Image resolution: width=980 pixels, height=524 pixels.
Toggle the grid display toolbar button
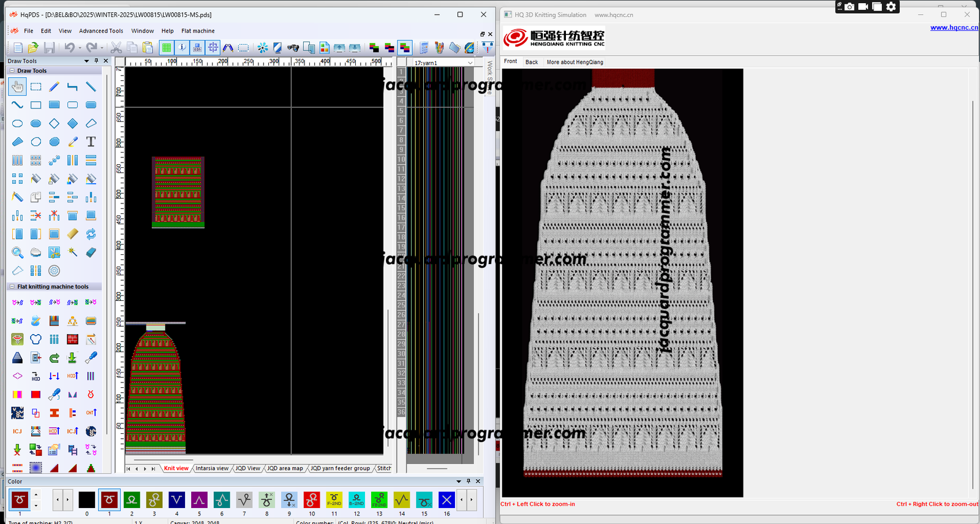167,48
